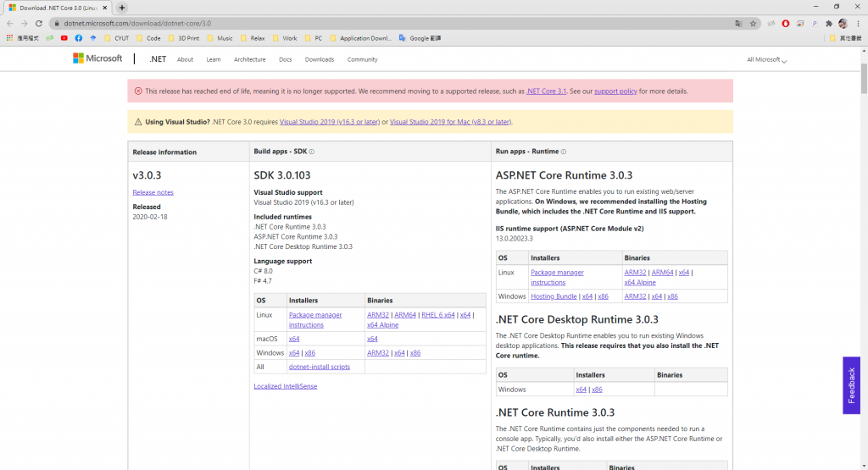Image resolution: width=868 pixels, height=470 pixels.
Task: Click the browser forward arrow
Action: (x=24, y=23)
